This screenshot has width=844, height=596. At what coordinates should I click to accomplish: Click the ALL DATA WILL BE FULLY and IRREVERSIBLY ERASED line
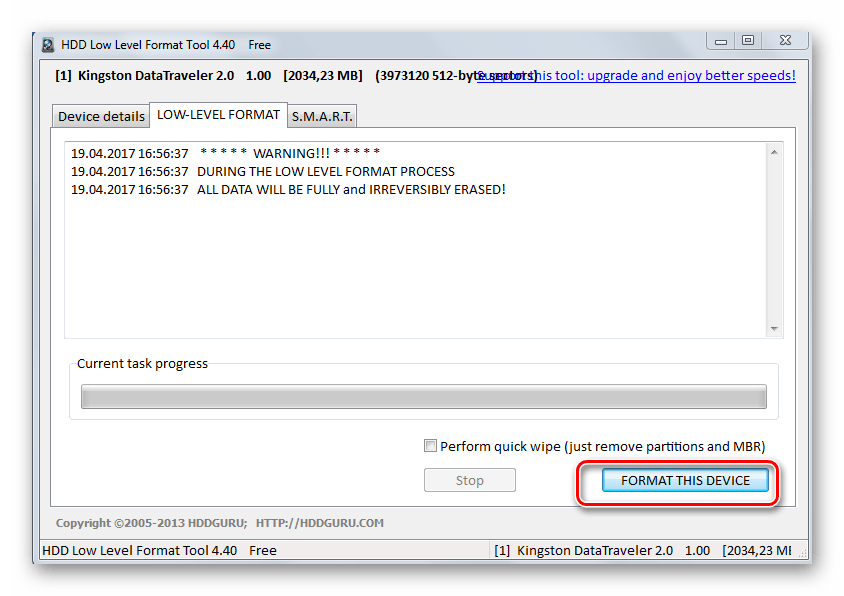tap(288, 190)
